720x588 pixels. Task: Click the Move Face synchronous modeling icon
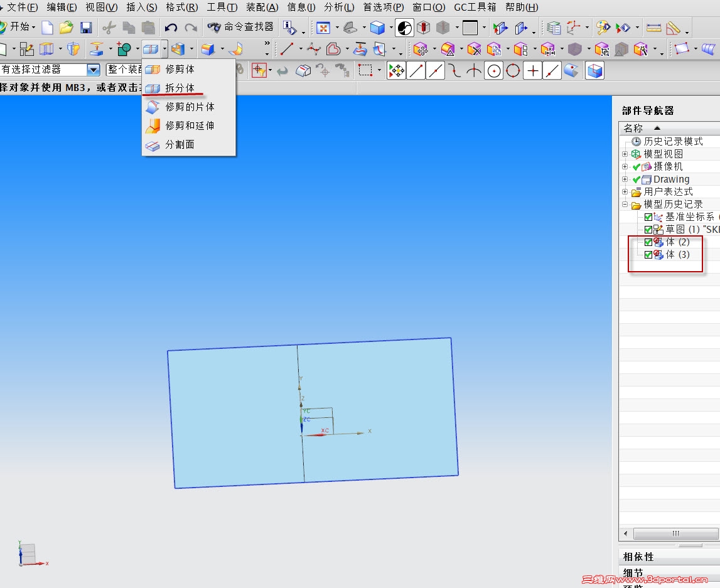(x=420, y=49)
